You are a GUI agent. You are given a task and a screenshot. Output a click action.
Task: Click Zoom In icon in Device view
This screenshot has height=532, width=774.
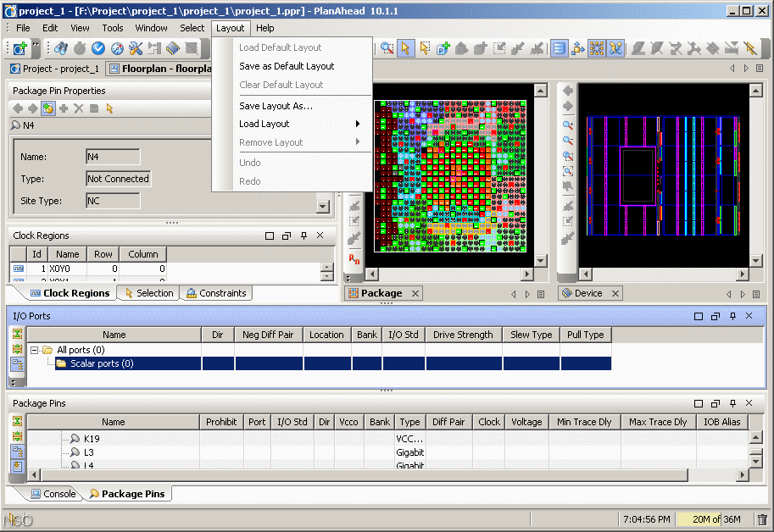pos(568,125)
